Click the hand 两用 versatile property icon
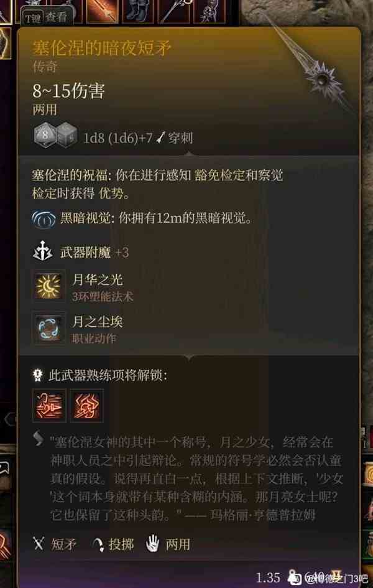 (152, 544)
